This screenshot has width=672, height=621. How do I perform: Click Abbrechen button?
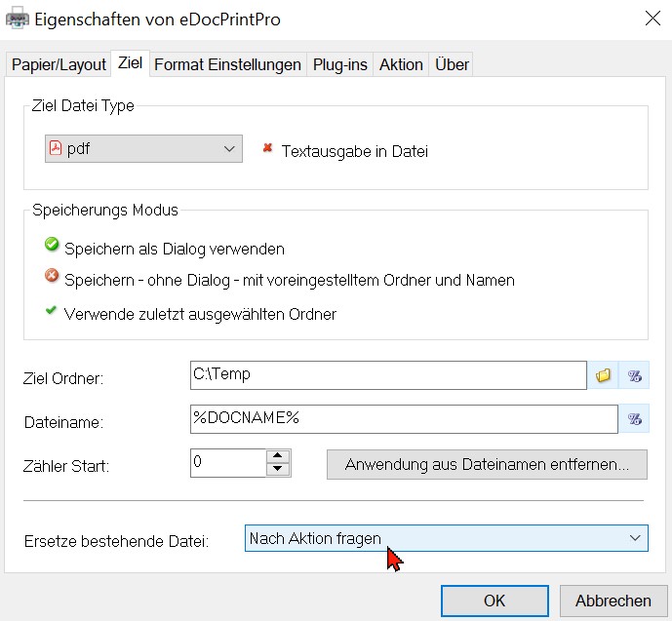(613, 601)
